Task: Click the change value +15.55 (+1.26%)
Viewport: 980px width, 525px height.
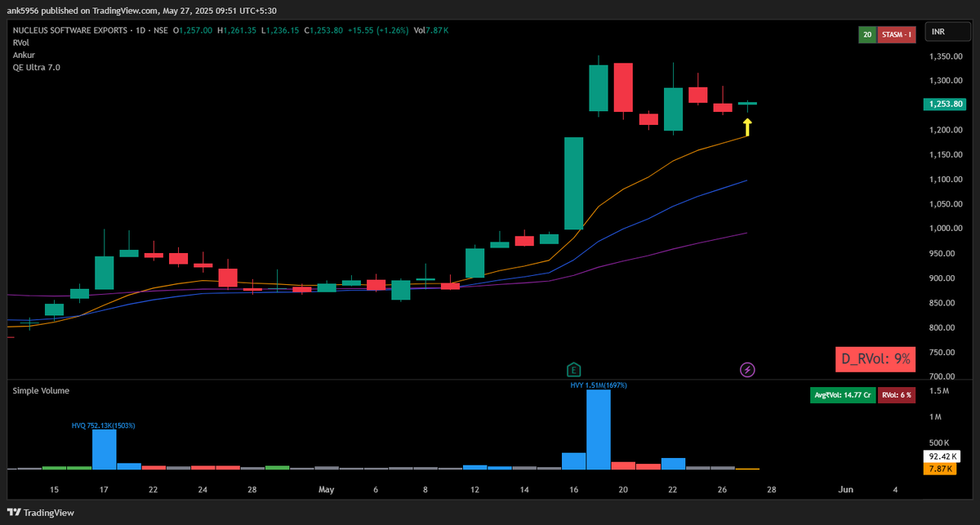Action: coord(376,30)
